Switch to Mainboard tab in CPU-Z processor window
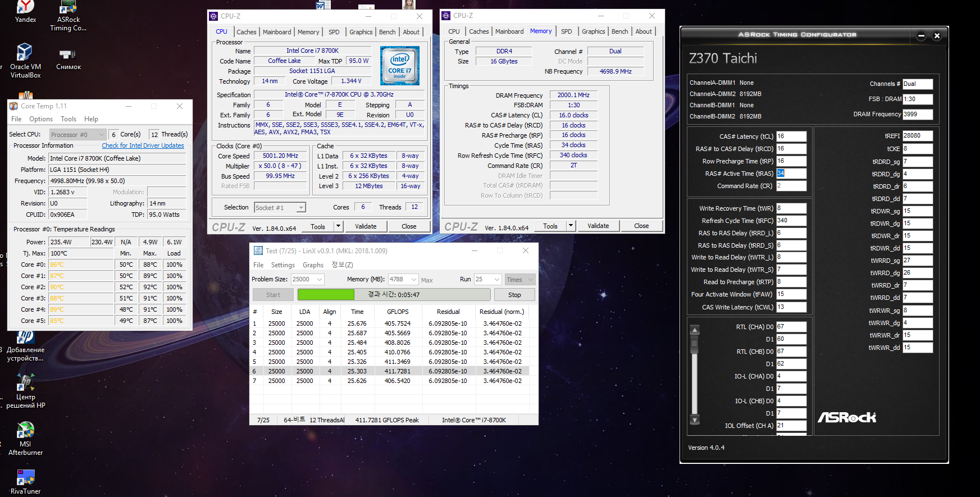The height and width of the screenshot is (497, 980). [277, 32]
